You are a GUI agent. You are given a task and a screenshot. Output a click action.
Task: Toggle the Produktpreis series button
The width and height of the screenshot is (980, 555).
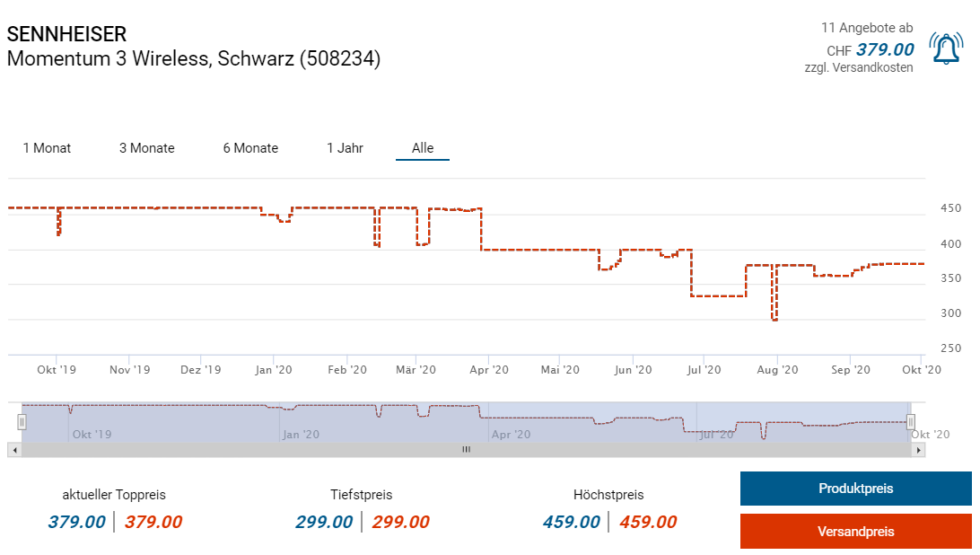(855, 489)
